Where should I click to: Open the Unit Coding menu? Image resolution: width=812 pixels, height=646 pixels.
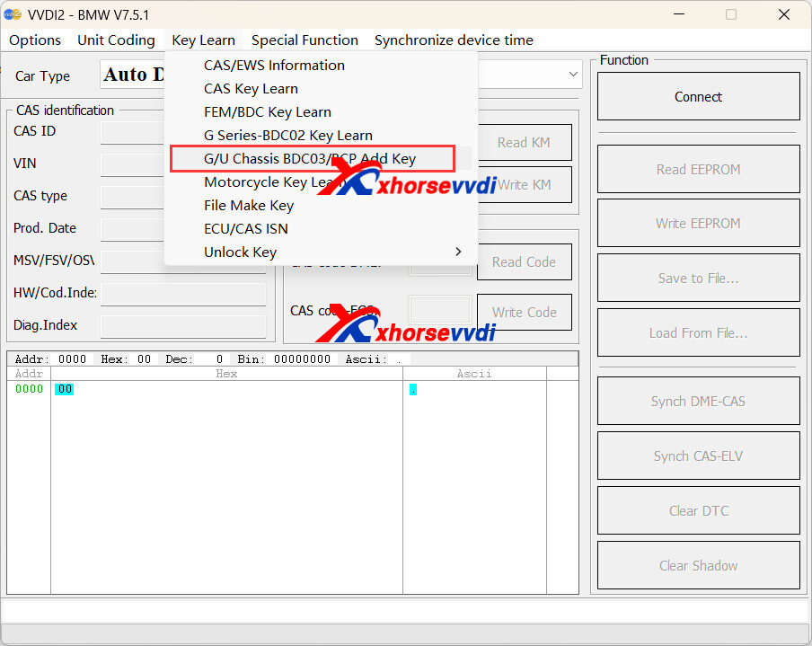point(116,40)
